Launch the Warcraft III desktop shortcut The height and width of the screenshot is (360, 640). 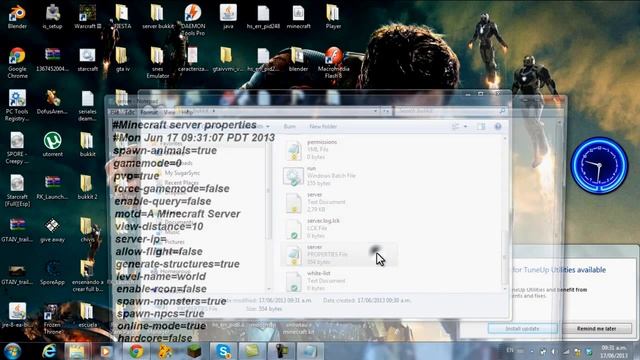pyautogui.click(x=87, y=16)
